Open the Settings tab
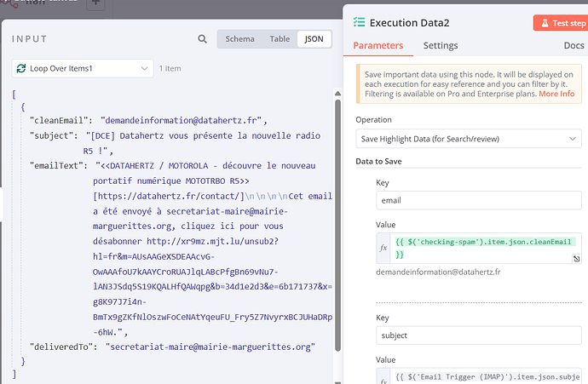This screenshot has width=588, height=384. 441,46
